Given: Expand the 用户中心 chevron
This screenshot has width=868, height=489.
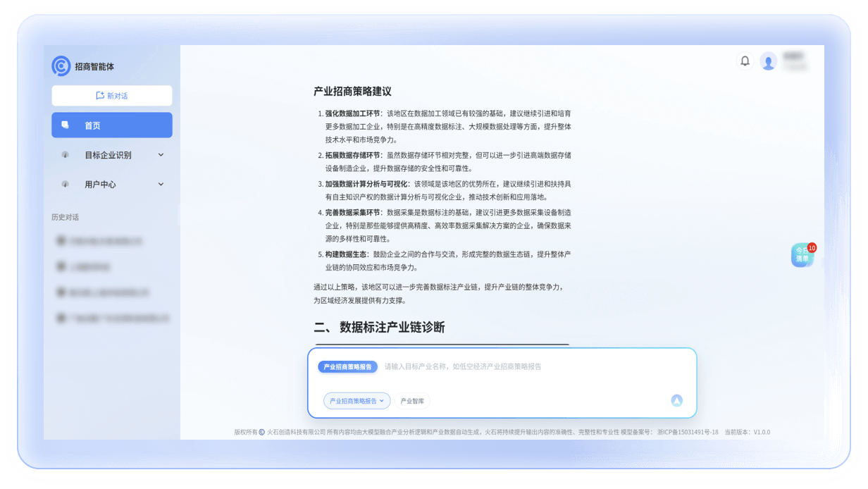Looking at the screenshot, I should tap(161, 185).
